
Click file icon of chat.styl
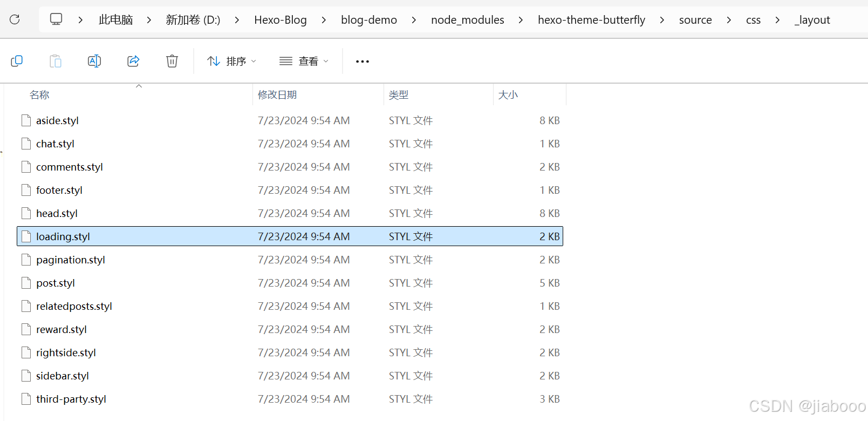click(x=26, y=144)
